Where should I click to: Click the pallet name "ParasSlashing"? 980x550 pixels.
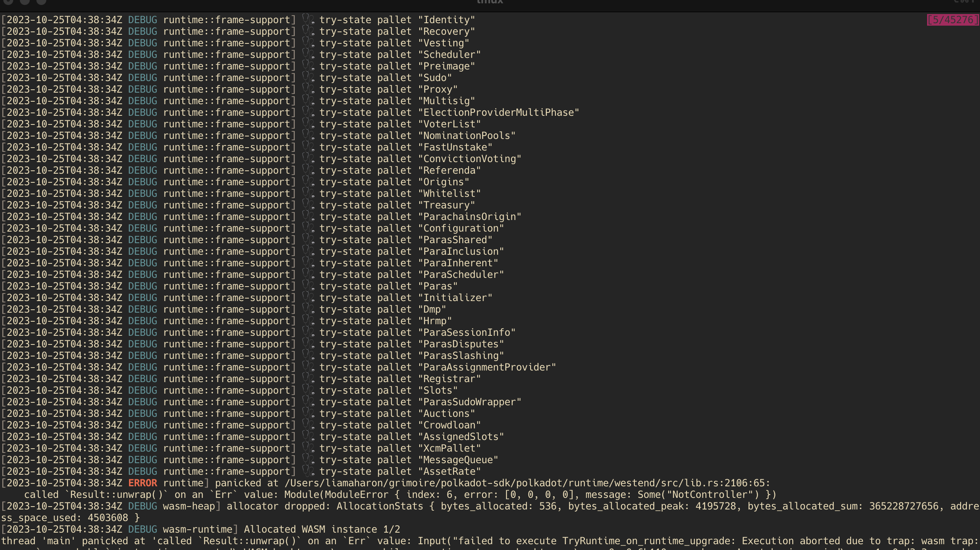[x=461, y=356]
